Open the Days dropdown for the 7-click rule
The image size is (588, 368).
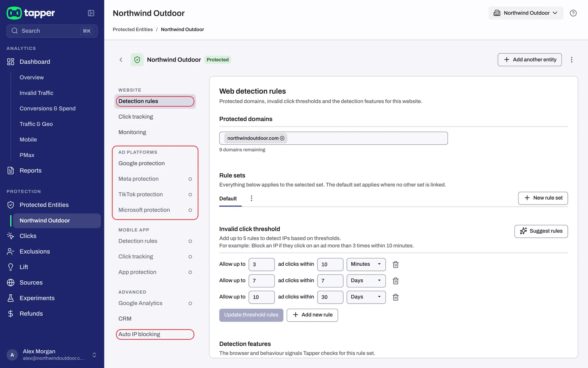click(x=366, y=281)
